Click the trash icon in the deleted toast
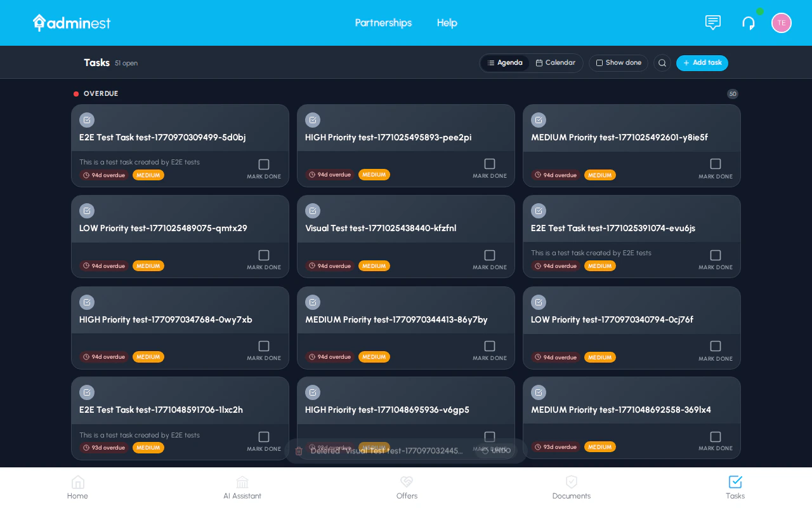This screenshot has width=812, height=508. [x=299, y=451]
